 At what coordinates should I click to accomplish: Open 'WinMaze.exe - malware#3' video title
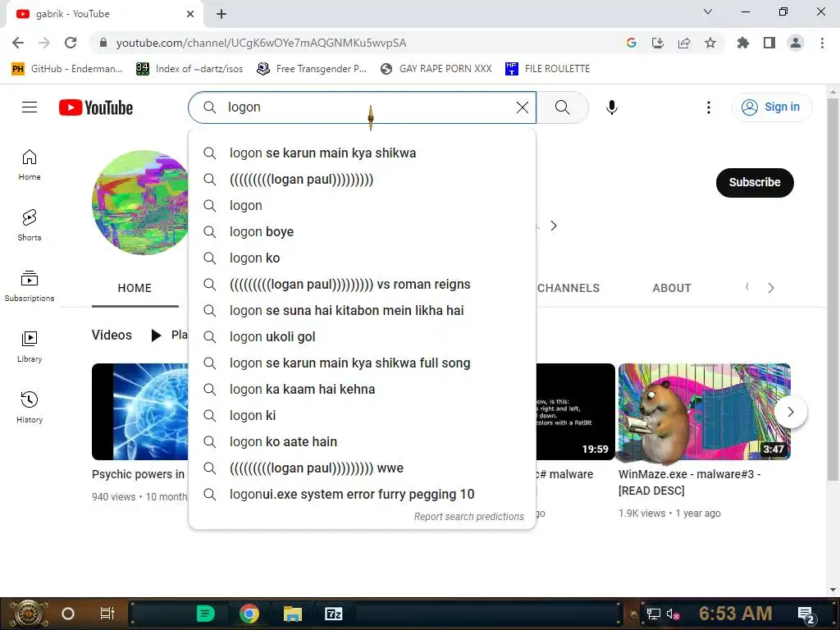click(689, 482)
